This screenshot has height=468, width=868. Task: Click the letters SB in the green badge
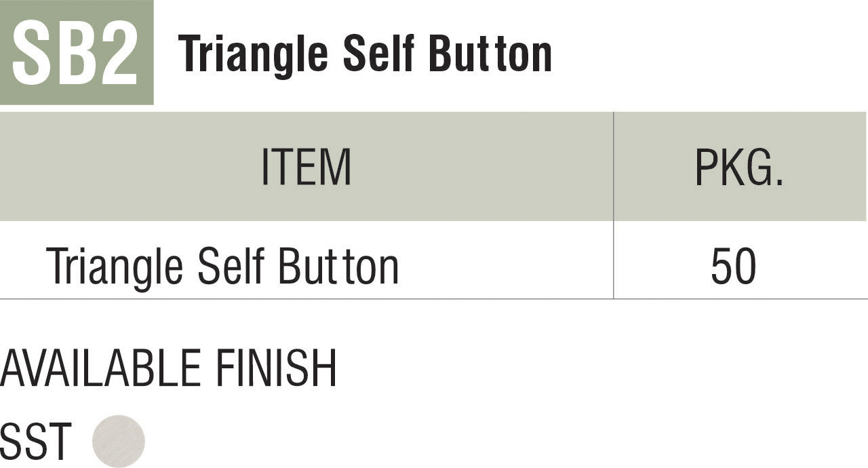54,54
